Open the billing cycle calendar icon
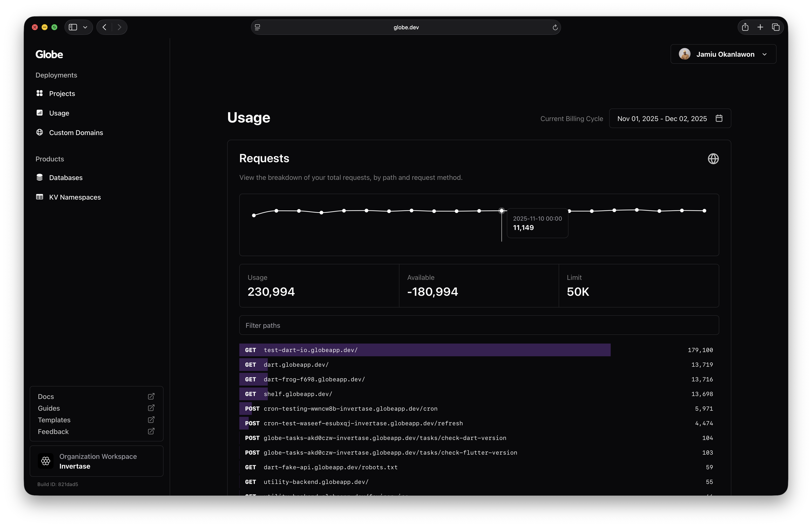This screenshot has height=527, width=812. [x=719, y=118]
